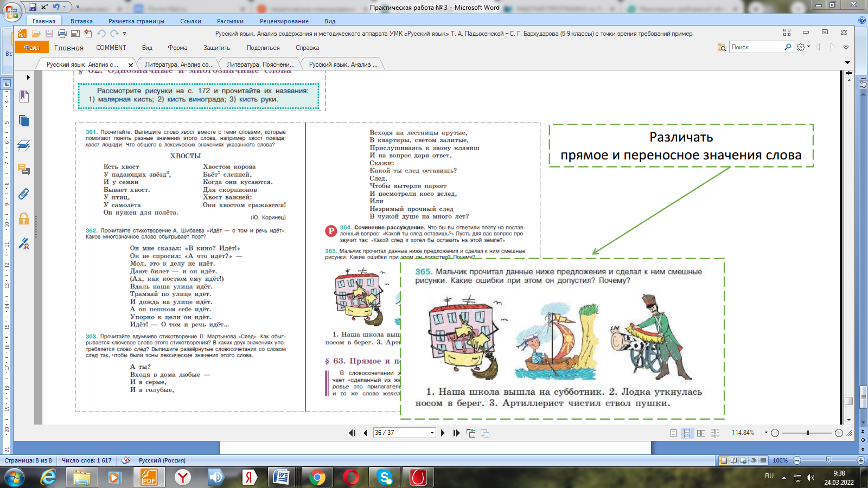Click the Word quick access Save icon
This screenshot has width=868, height=488.
click(x=33, y=7)
